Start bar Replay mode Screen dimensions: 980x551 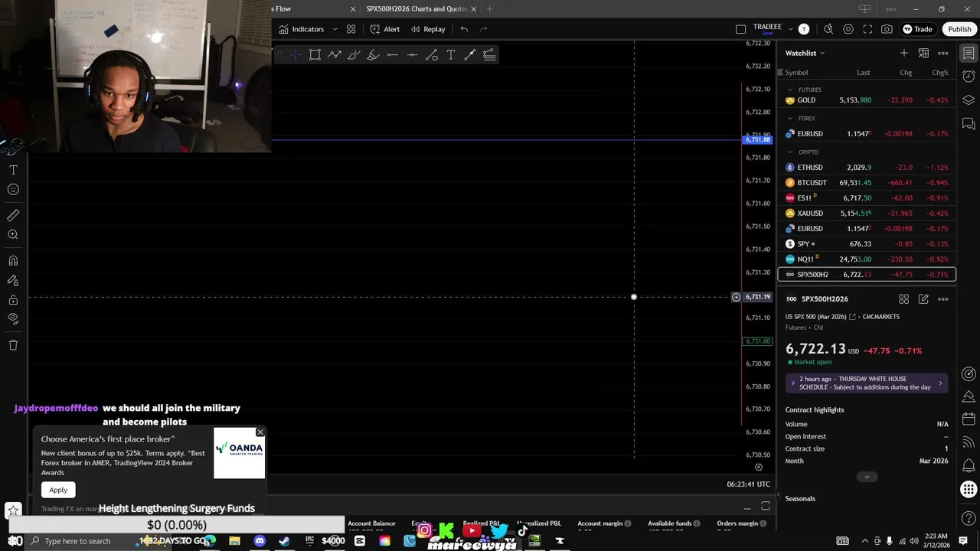coord(428,29)
